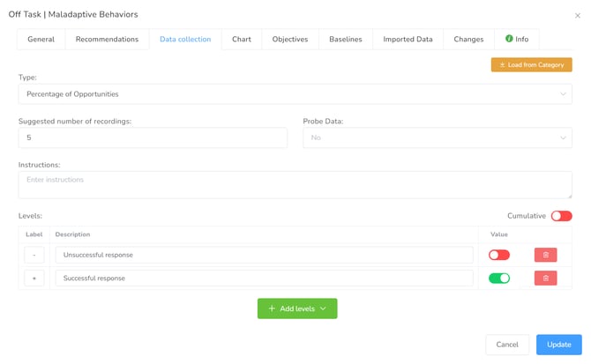Close the dialog with the X icon
Screen dimensions: 591x364
coord(578,16)
